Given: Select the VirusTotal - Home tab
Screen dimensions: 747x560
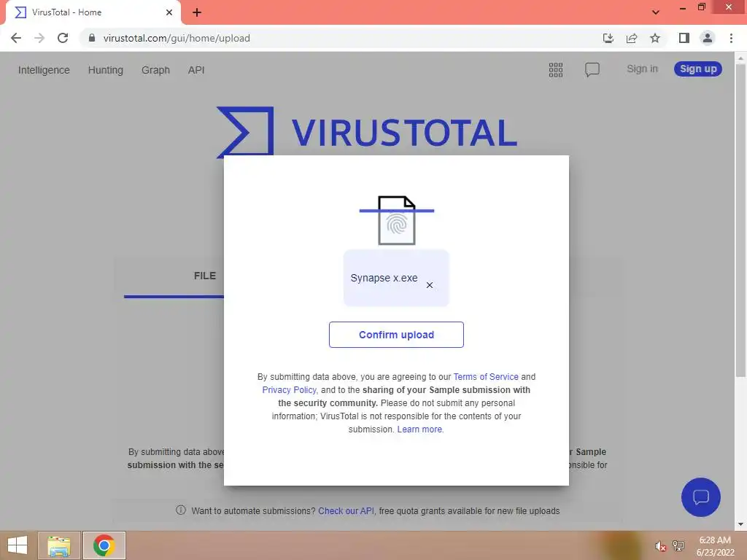Looking at the screenshot, I should [x=93, y=12].
